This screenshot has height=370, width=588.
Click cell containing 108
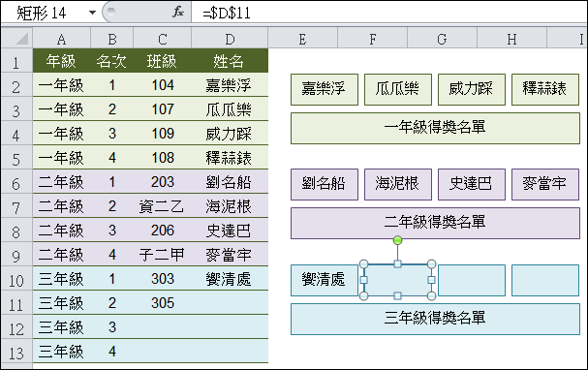(163, 158)
